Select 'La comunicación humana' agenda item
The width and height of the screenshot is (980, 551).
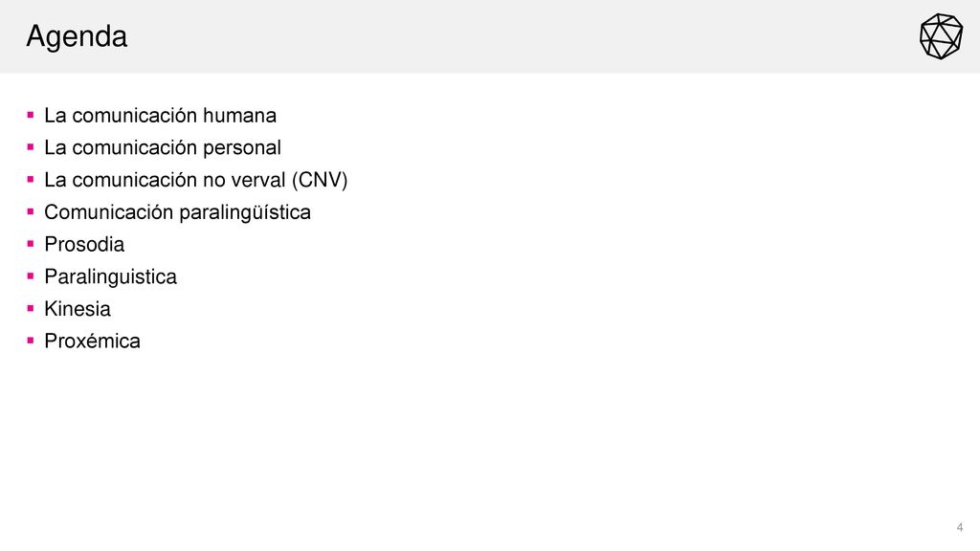click(160, 116)
